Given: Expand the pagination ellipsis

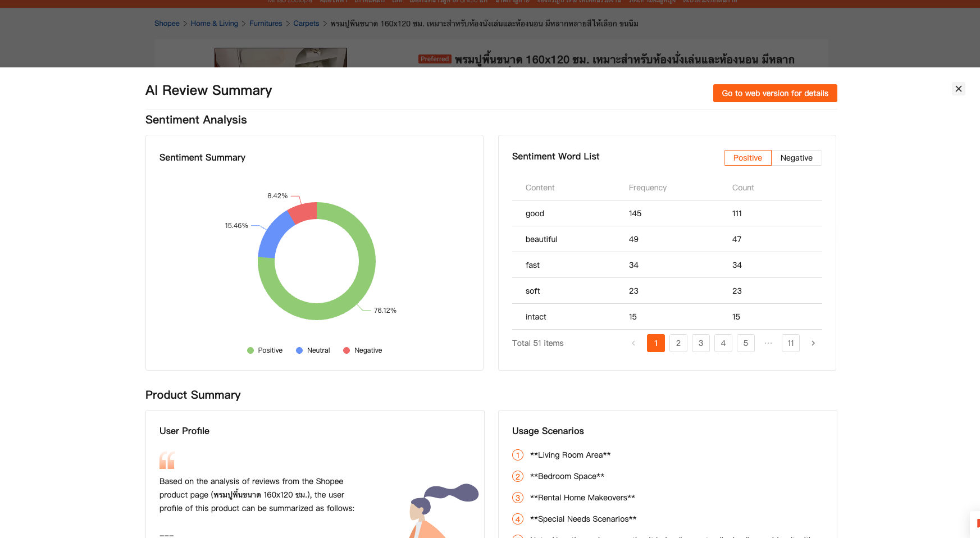Looking at the screenshot, I should click(x=768, y=343).
